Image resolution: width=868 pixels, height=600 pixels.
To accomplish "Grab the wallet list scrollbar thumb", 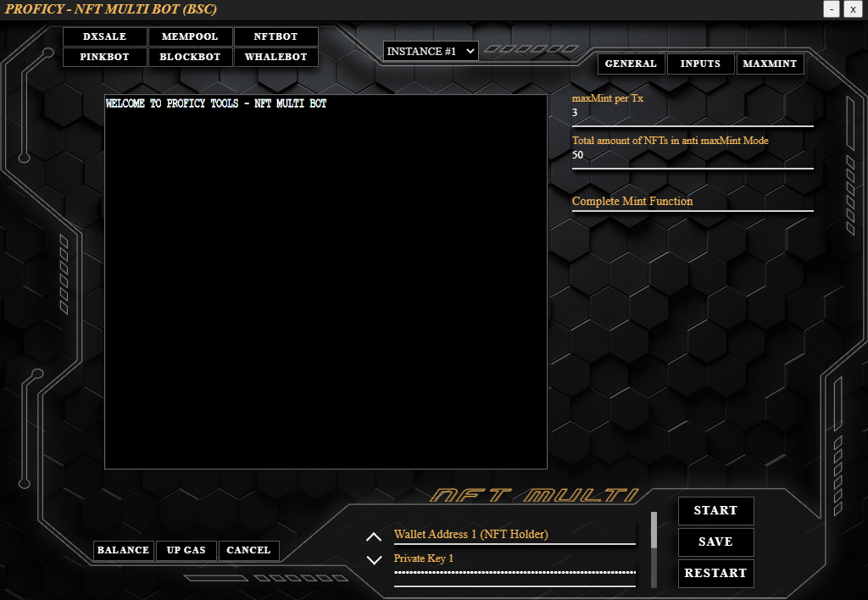I will click(654, 530).
